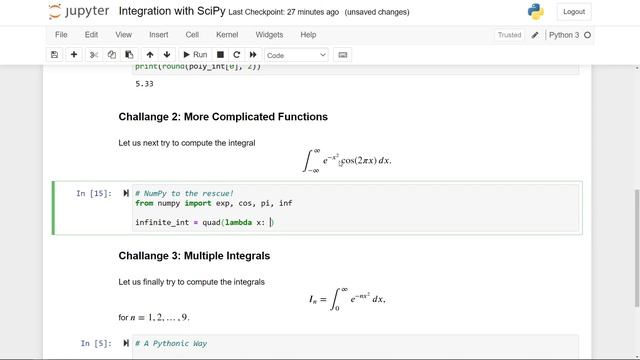Save notebook with the floppy disk icon

(54, 55)
